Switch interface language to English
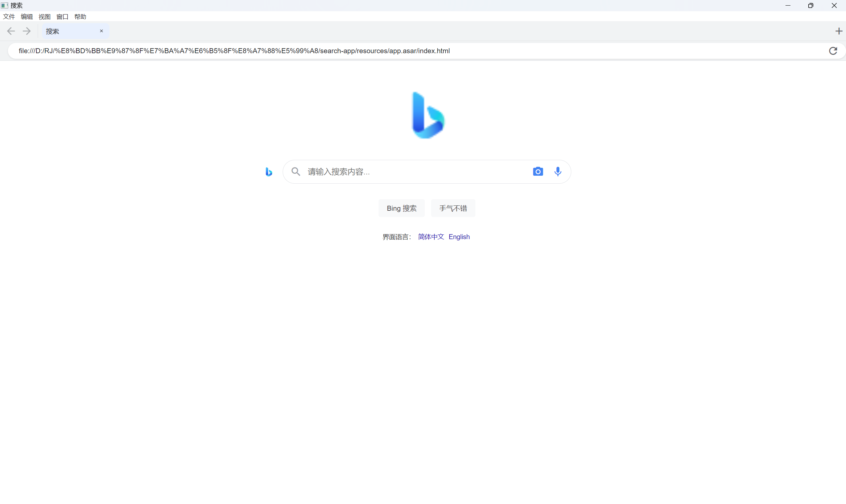The height and width of the screenshot is (504, 846). point(459,237)
